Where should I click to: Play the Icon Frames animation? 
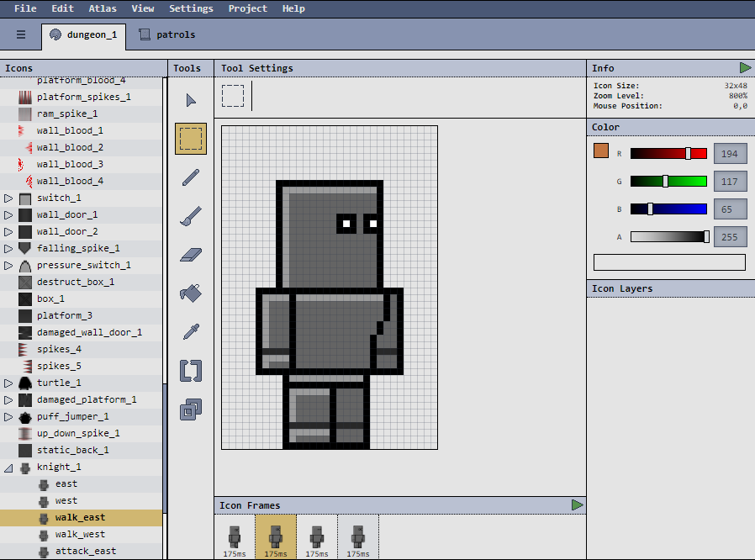pyautogui.click(x=578, y=505)
